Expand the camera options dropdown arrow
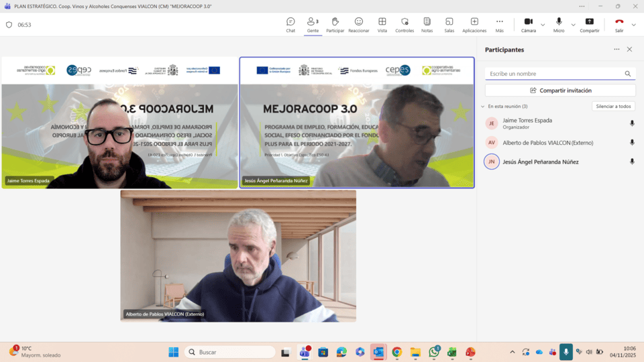This screenshot has width=644, height=362. [x=543, y=25]
